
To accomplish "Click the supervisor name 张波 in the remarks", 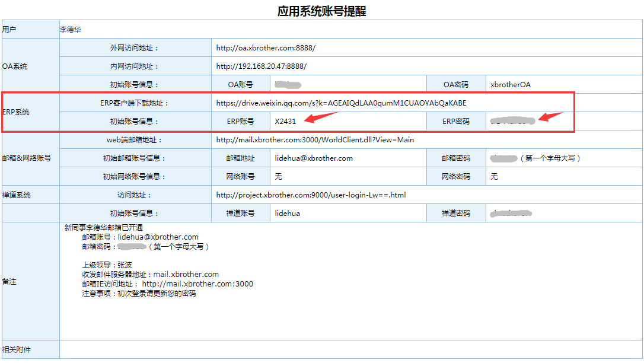I will 125,265.
